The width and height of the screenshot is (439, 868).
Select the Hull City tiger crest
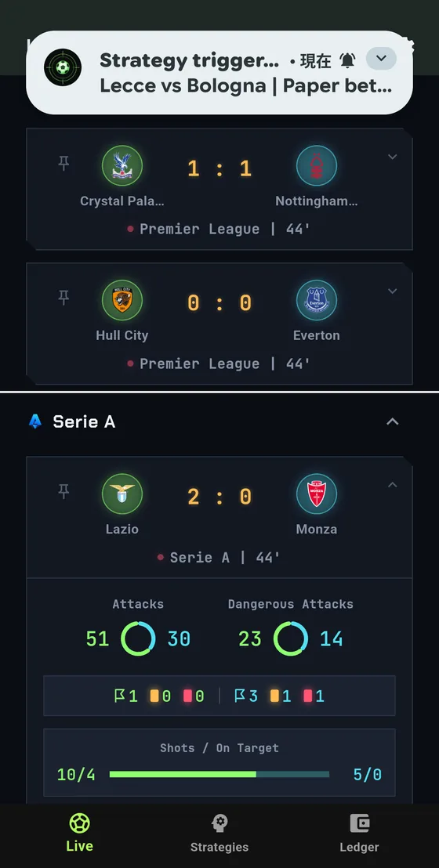pos(122,300)
